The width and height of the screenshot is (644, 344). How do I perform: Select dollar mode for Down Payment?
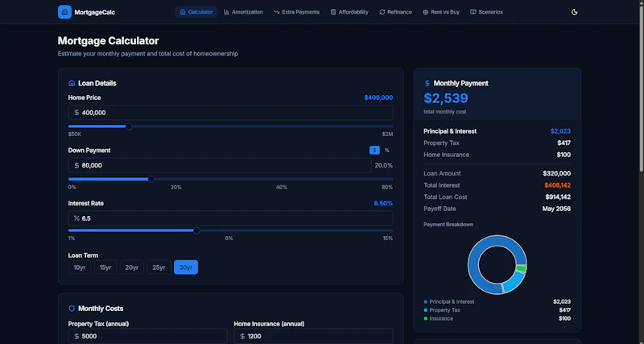374,151
